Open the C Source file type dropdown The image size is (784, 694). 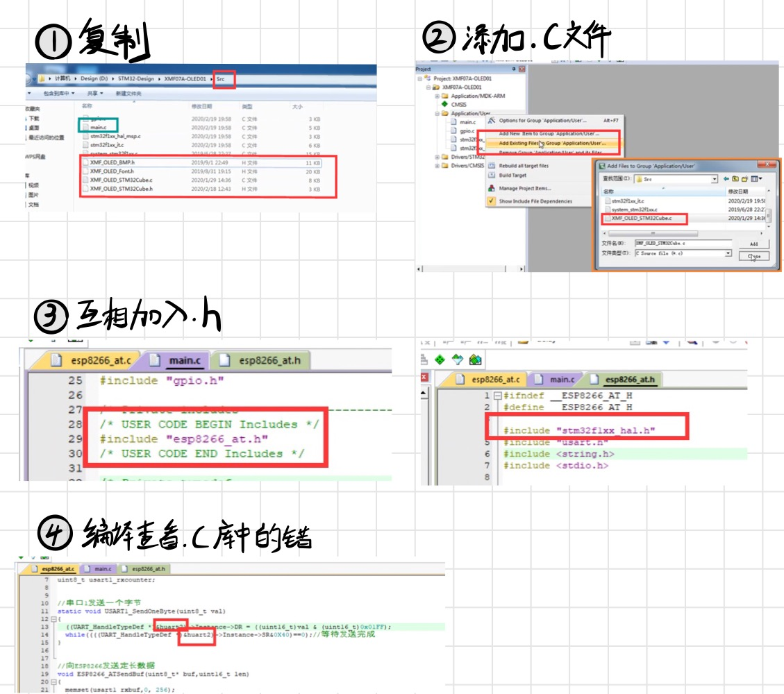point(728,253)
